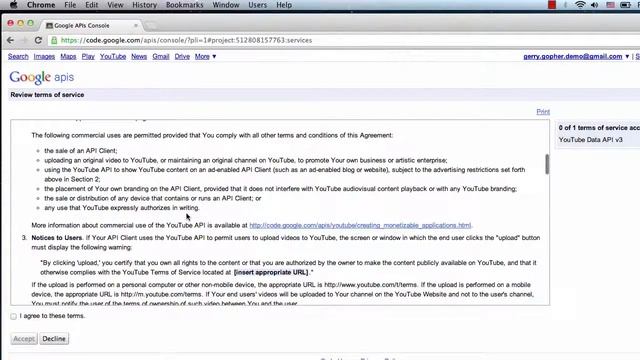Open the Bookmarks menu
Screen dimensions: 640x360
pos(184,5)
